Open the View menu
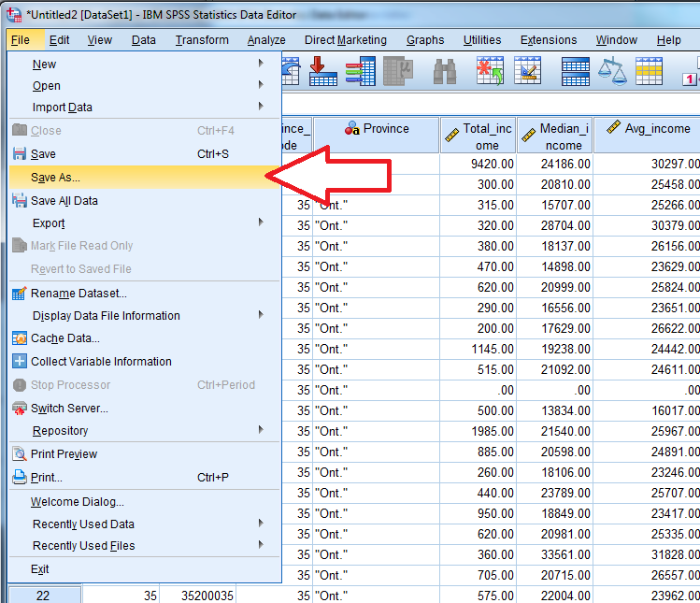This screenshot has height=603, width=700. (x=100, y=40)
